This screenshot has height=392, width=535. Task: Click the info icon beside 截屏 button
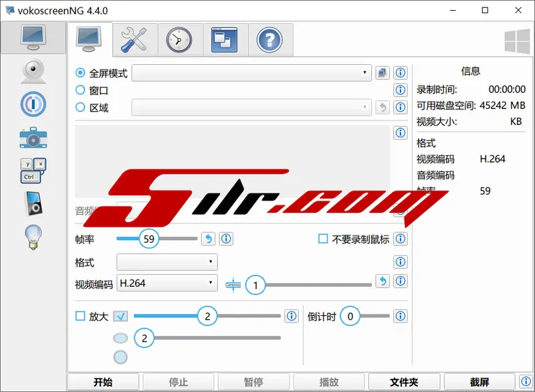pos(526,381)
